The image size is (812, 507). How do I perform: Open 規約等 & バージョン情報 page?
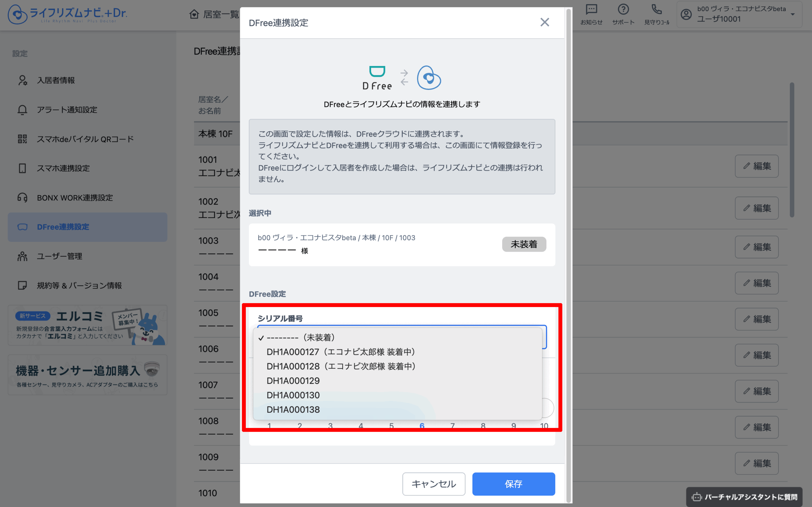(88, 285)
